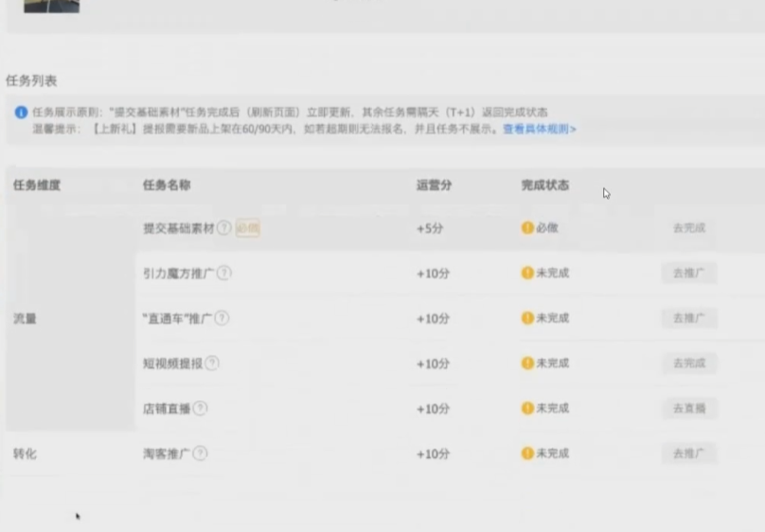
Task: Click the 完成状态 column header
Action: (545, 186)
